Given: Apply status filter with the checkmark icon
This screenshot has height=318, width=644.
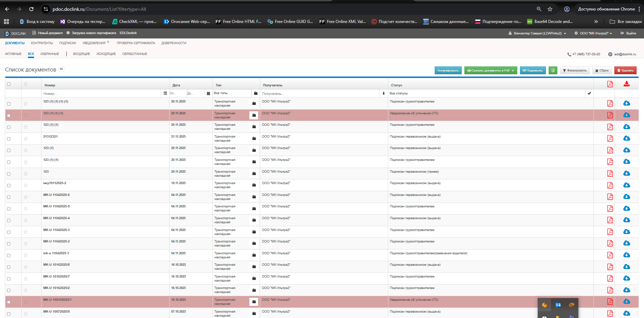Looking at the screenshot, I should click(589, 93).
